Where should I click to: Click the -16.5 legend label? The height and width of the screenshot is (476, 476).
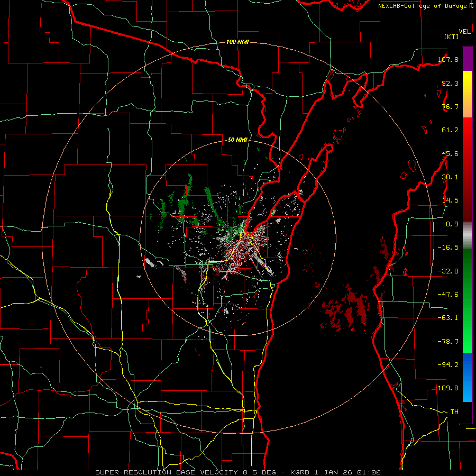pos(448,248)
